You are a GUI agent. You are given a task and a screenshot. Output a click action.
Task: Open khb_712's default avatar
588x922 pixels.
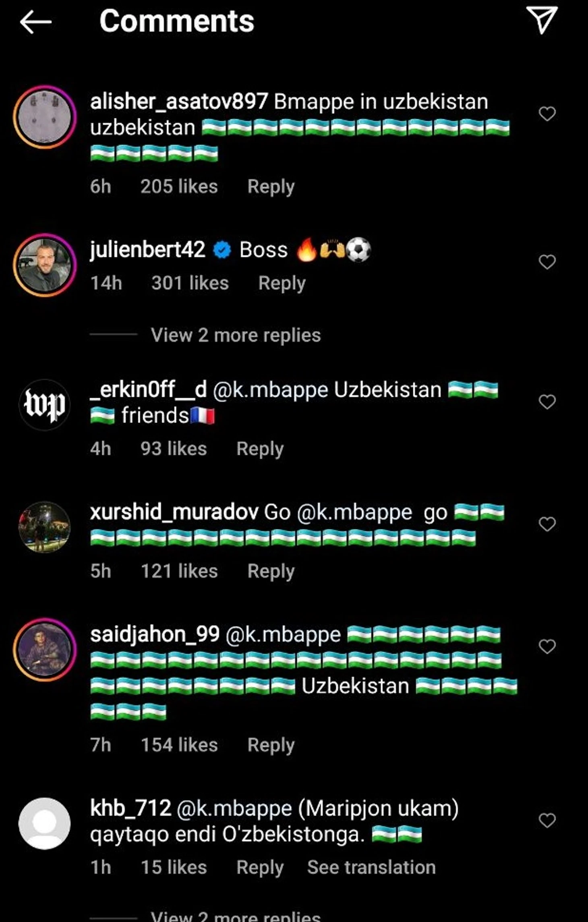point(44,823)
